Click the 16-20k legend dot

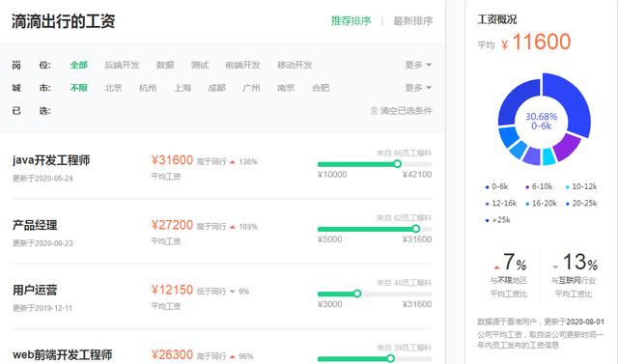click(527, 204)
